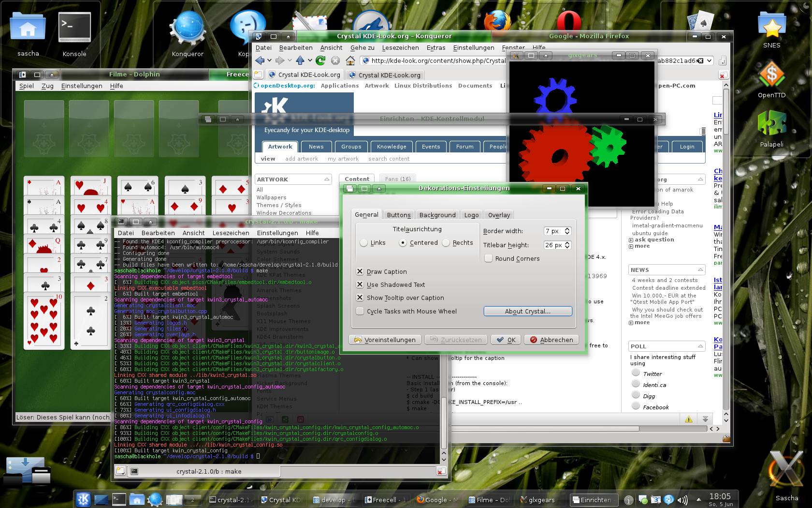Screen dimensions: 812x508
Task: Go to the Home page in Konqueror
Action: point(350,60)
